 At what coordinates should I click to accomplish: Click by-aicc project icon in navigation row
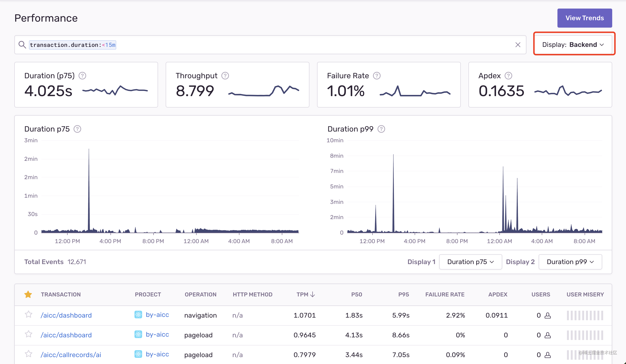tap(138, 315)
